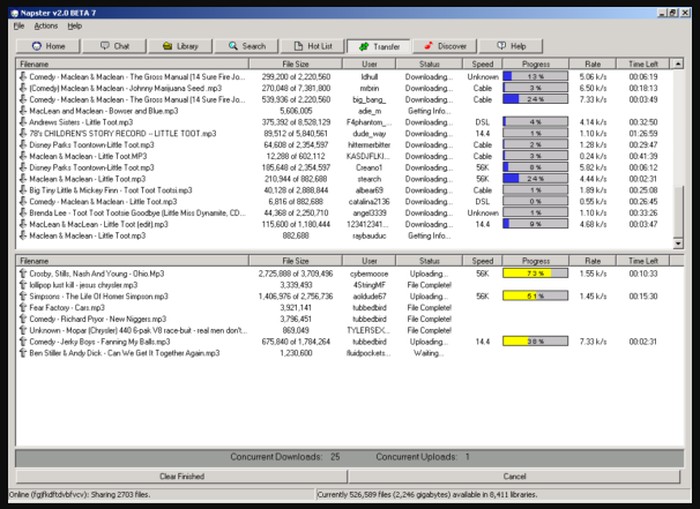The width and height of the screenshot is (700, 509).
Task: Click 73% upload progress bar for Ohio.Mp3
Action: pyautogui.click(x=535, y=273)
